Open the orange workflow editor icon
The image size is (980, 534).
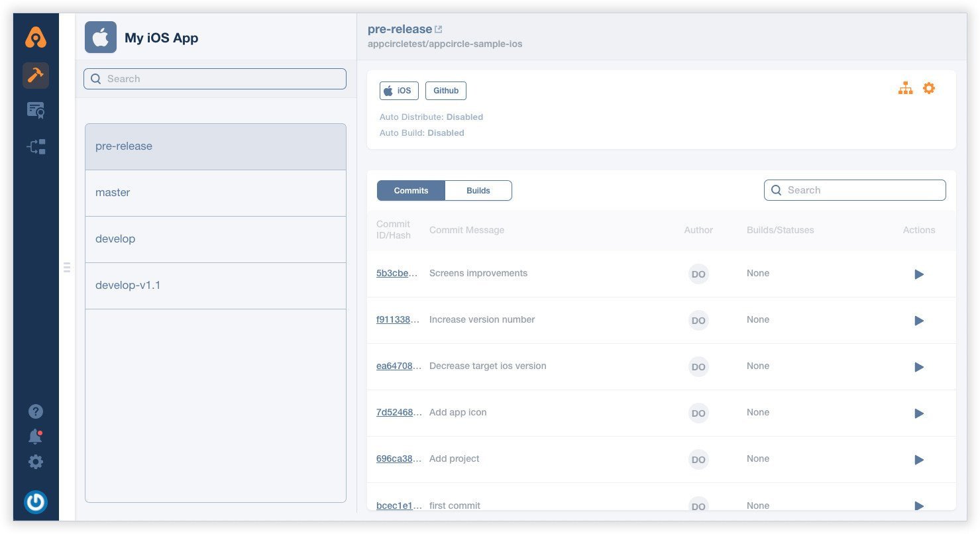click(905, 87)
